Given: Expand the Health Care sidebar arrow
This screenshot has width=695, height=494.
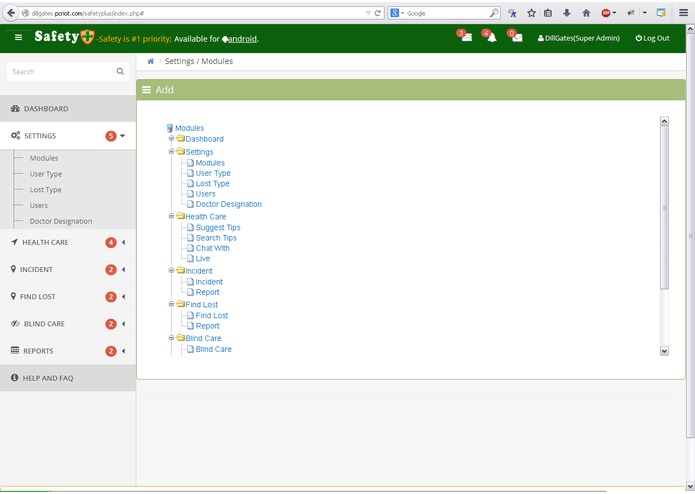Looking at the screenshot, I should (124, 242).
